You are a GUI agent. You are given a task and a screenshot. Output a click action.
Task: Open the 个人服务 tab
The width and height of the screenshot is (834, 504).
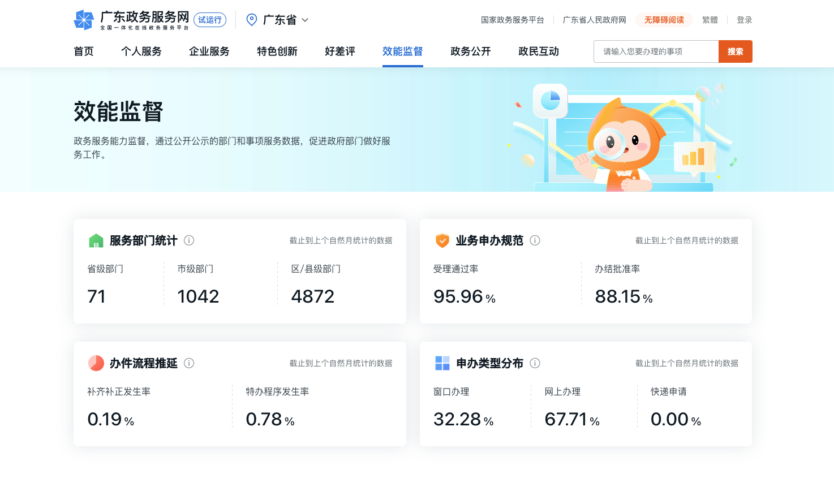click(141, 51)
